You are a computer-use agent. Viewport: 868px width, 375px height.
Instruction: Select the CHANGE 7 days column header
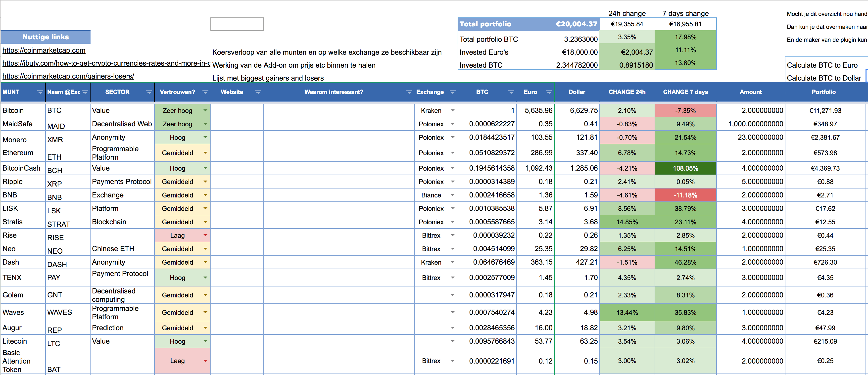tap(685, 92)
